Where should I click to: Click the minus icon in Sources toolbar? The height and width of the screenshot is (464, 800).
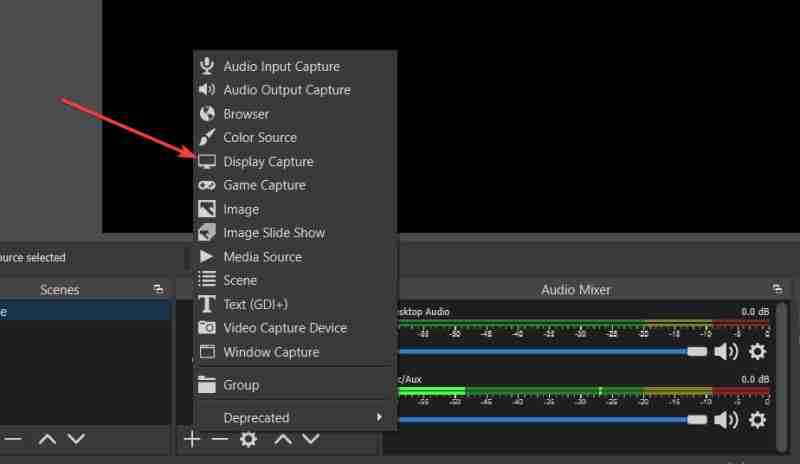coord(220,439)
